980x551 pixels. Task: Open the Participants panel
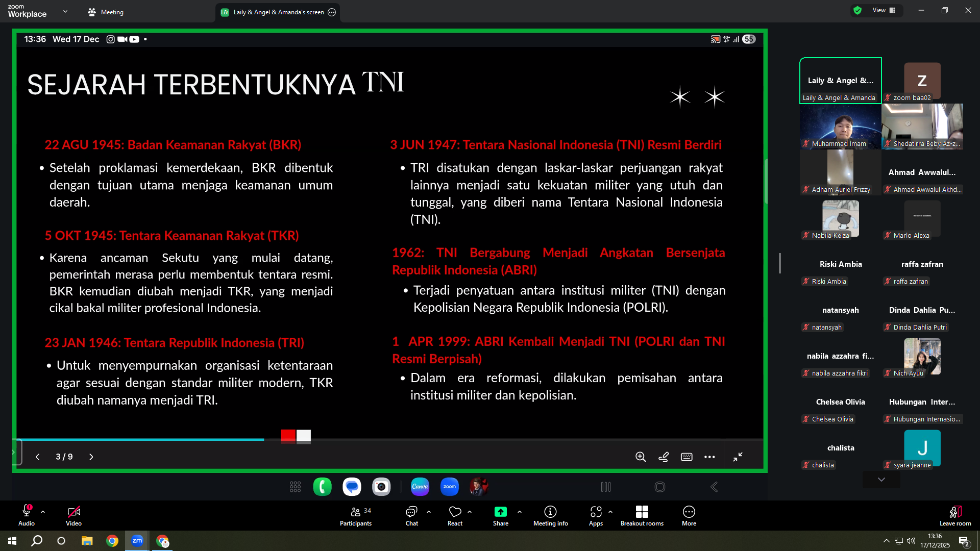[x=356, y=515]
